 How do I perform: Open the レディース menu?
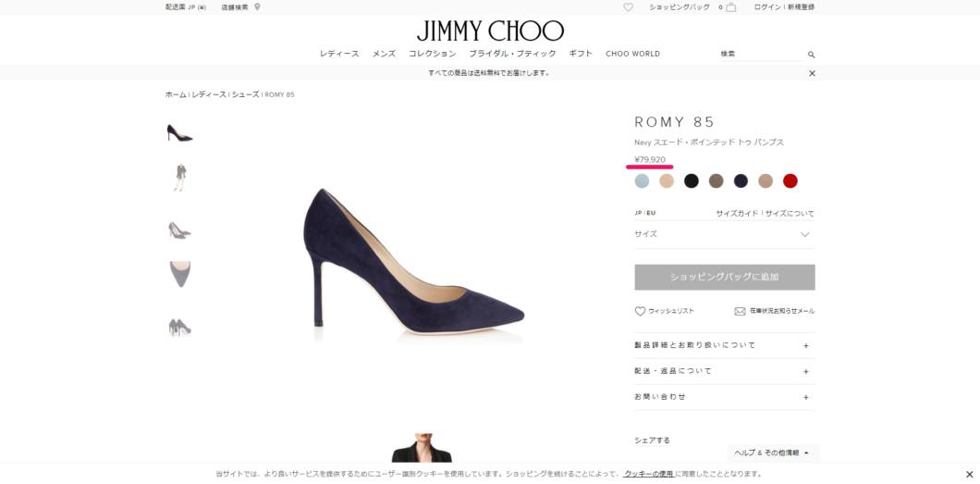(x=339, y=54)
